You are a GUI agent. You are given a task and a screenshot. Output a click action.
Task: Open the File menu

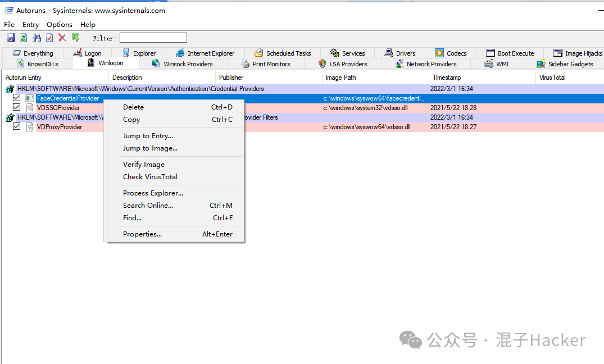pyautogui.click(x=9, y=24)
